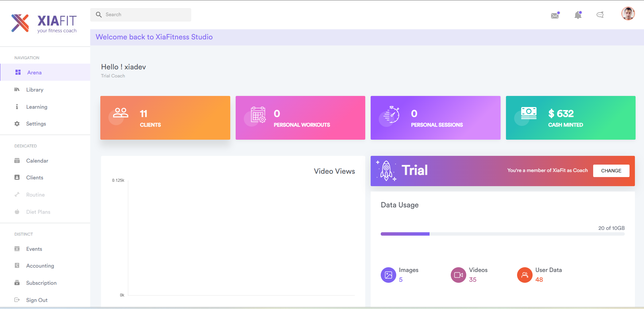This screenshot has height=309, width=644.
Task: Click the Calendar icon under Dedicated
Action: click(17, 161)
